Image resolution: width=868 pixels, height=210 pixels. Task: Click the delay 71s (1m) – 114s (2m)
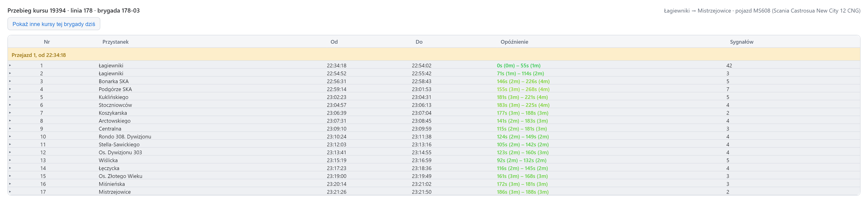[x=520, y=73]
